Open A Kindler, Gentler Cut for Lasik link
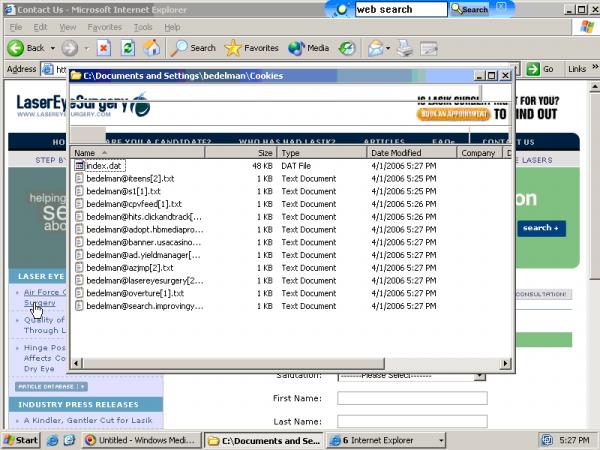 tap(88, 420)
